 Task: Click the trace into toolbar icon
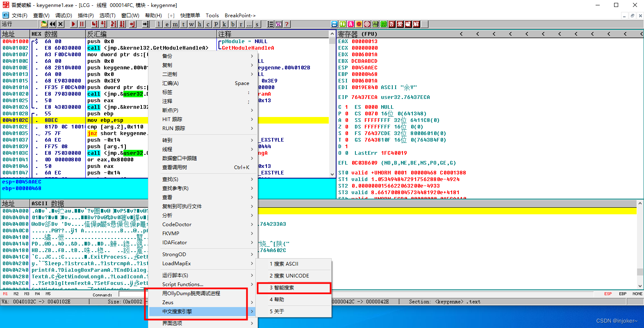click(x=114, y=24)
